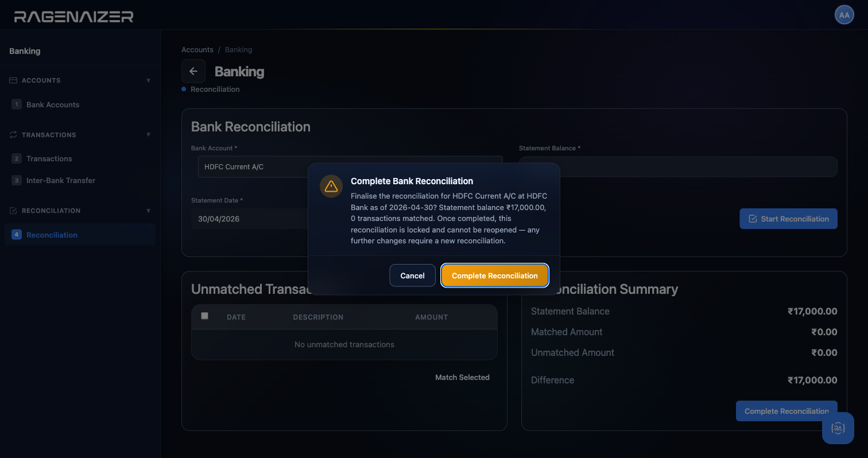This screenshot has width=868, height=458.
Task: Click the DESCRIPTION column header
Action: [318, 317]
